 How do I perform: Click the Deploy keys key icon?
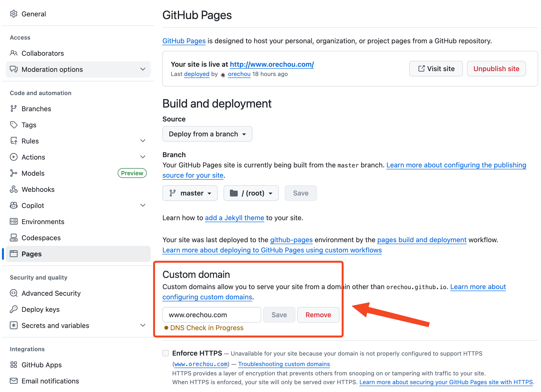14,309
